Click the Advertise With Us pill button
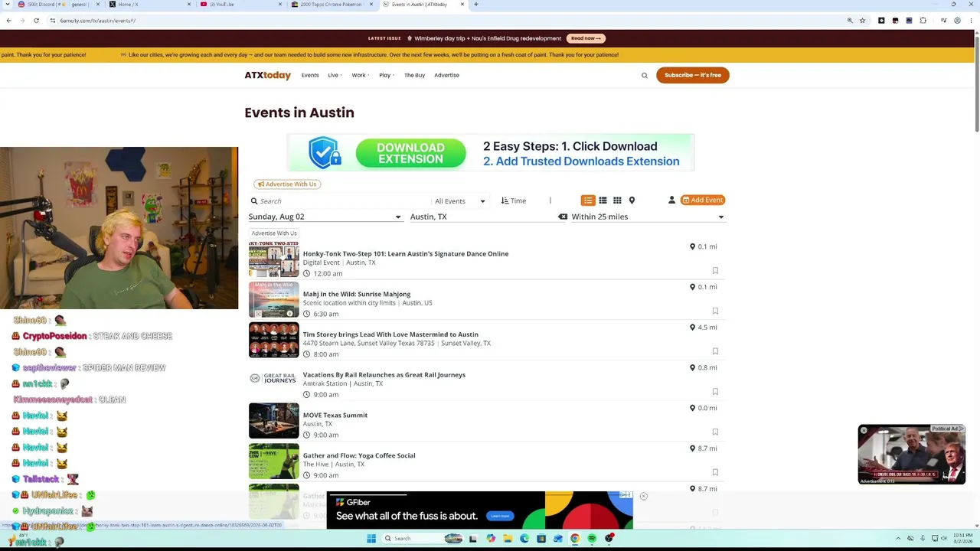 (x=287, y=184)
